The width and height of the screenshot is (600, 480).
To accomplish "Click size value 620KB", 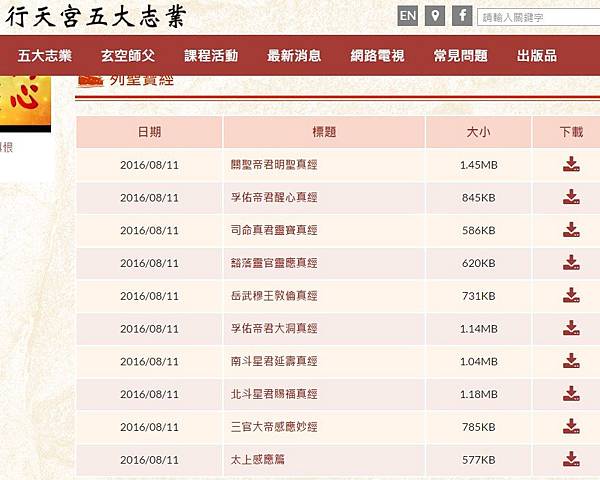I will 478,263.
